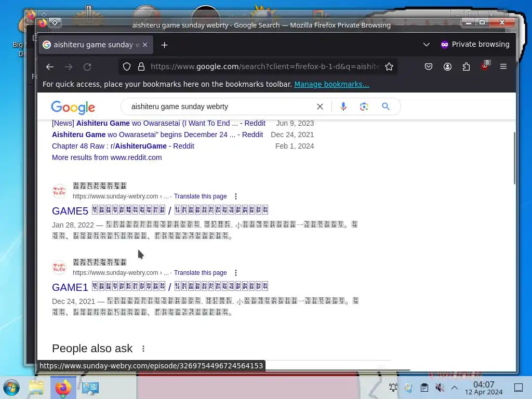The height and width of the screenshot is (399, 532).
Task: Open Firefox account icon
Action: point(447,66)
